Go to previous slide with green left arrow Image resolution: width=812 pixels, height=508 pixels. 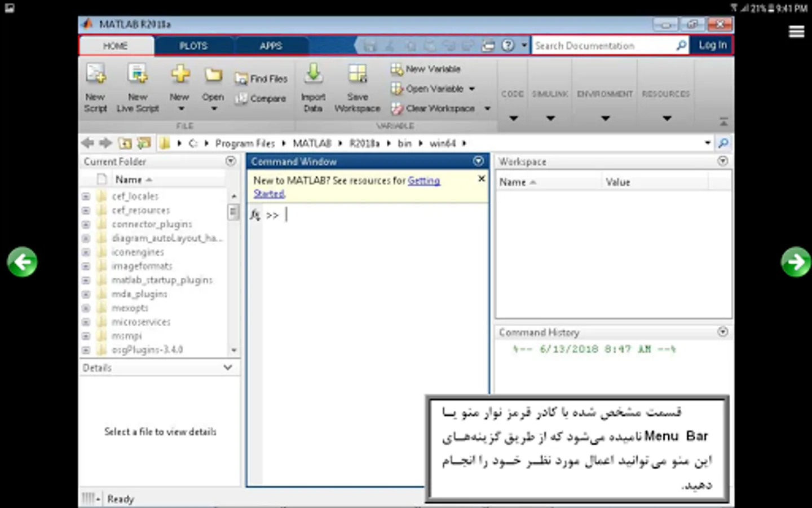click(23, 262)
